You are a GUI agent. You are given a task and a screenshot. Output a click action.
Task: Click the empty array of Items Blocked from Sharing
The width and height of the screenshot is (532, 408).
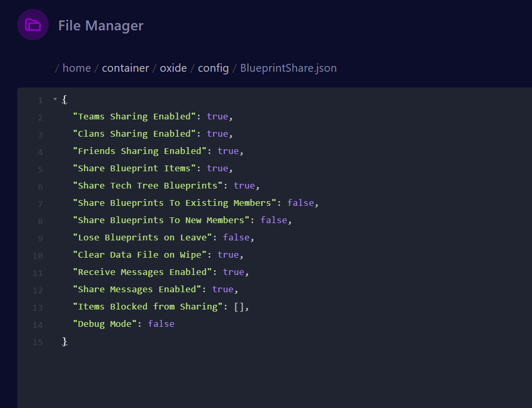click(x=239, y=306)
